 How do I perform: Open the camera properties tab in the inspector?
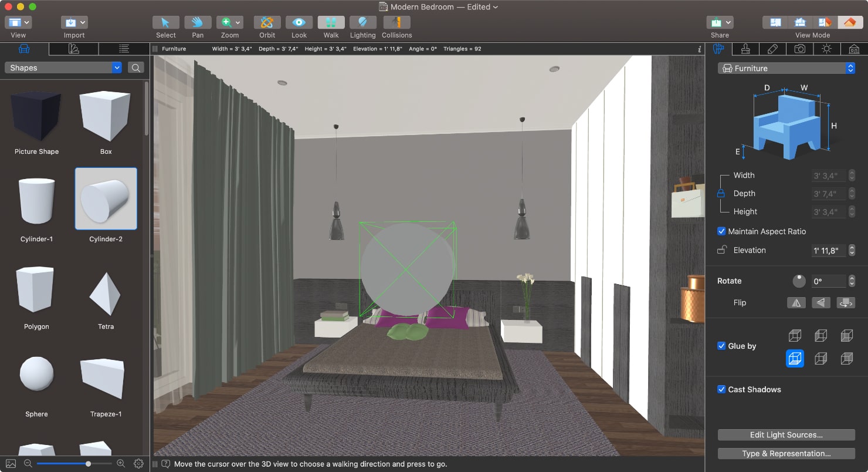(x=799, y=49)
